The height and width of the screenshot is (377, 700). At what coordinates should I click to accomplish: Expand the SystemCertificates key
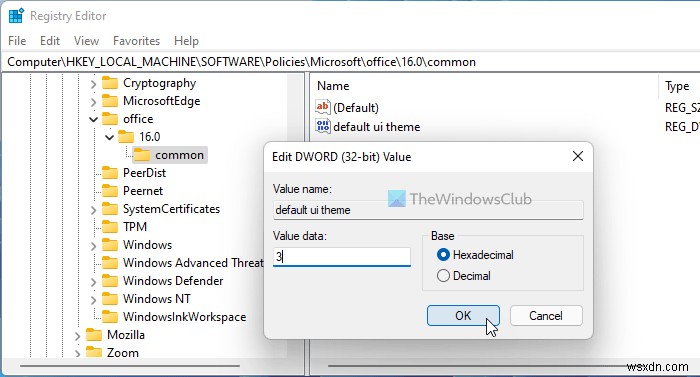tap(93, 209)
